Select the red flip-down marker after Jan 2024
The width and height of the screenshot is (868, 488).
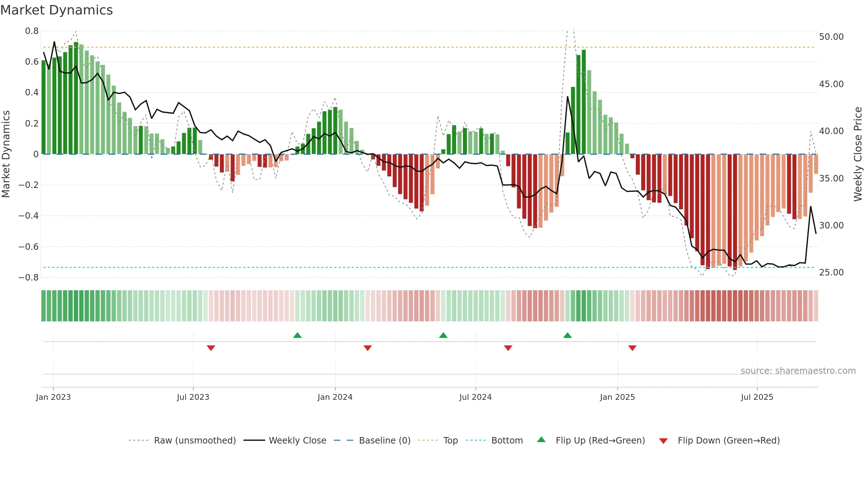pyautogui.click(x=367, y=348)
